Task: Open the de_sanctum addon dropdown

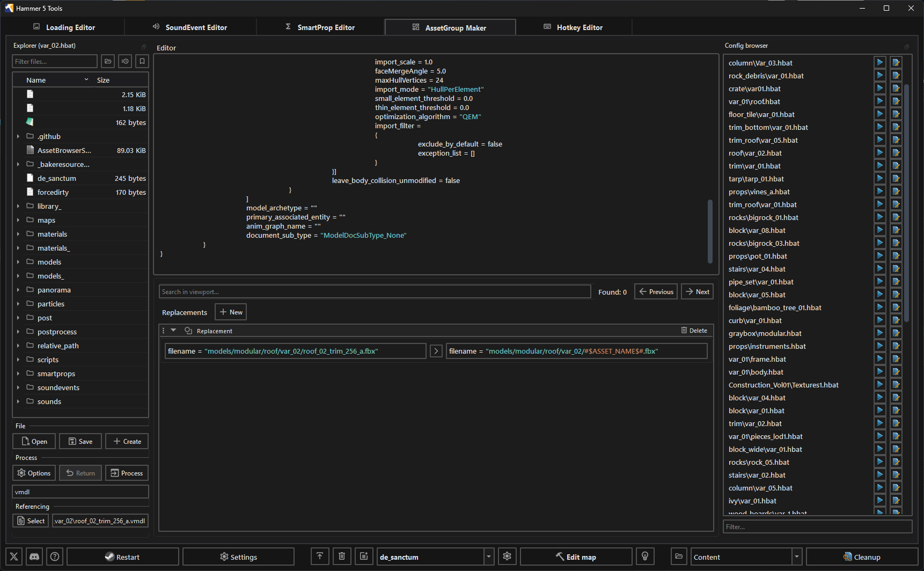Action: [488, 557]
